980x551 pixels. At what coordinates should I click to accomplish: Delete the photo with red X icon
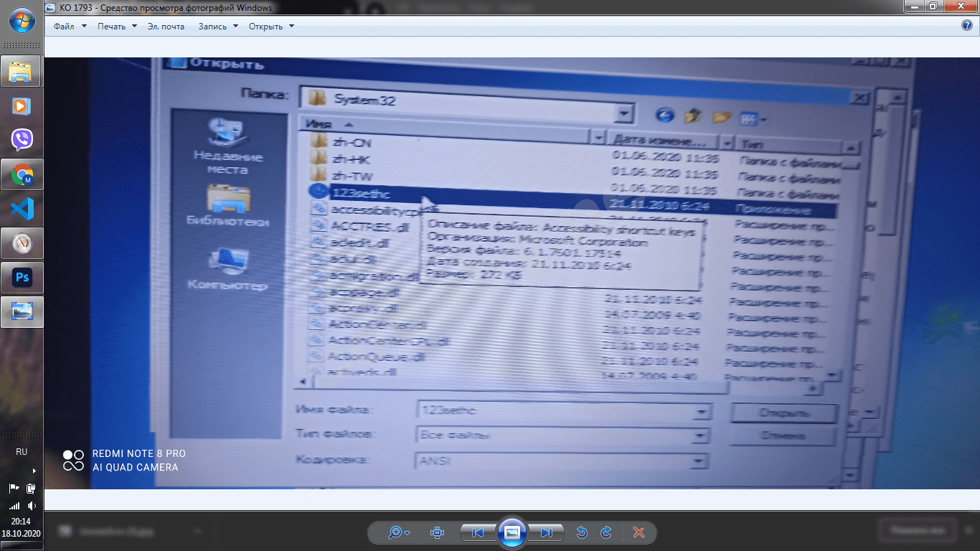click(639, 532)
